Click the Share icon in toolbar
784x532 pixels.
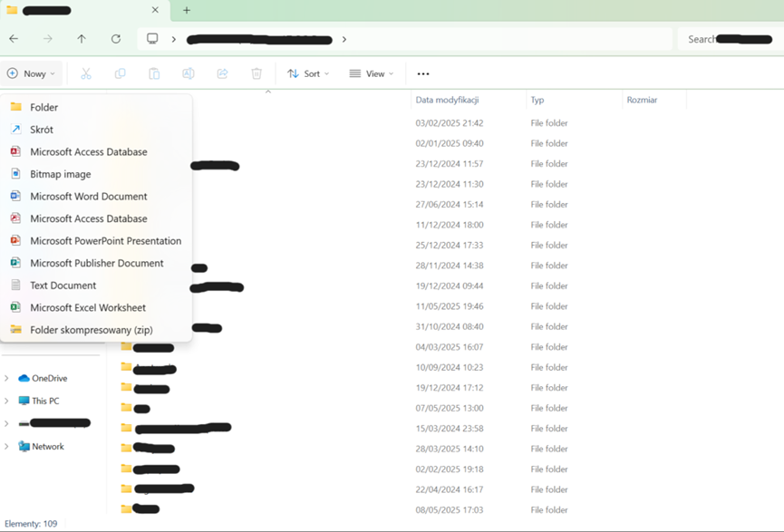pyautogui.click(x=222, y=74)
